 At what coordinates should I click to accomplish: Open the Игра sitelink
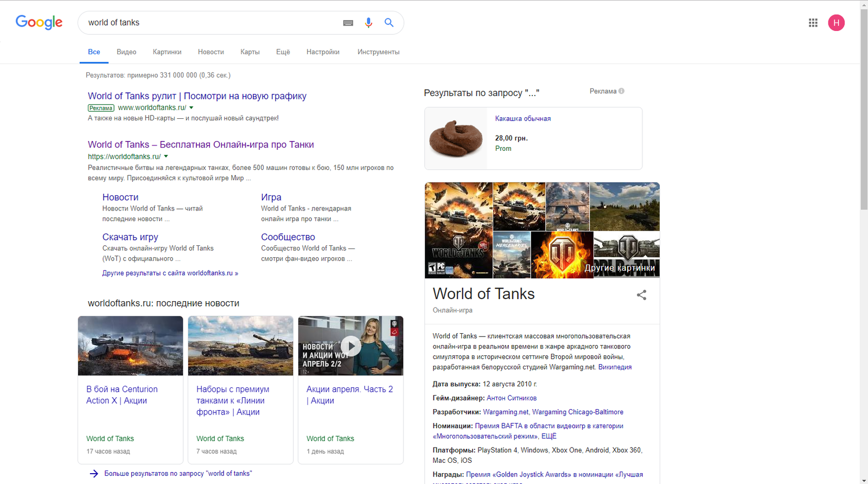click(271, 198)
